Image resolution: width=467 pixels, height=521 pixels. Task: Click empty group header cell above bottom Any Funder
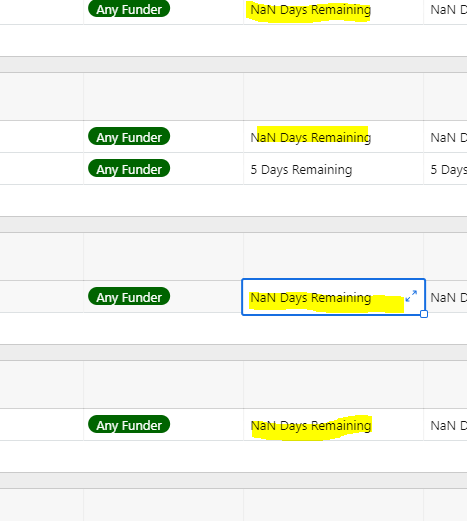point(163,384)
